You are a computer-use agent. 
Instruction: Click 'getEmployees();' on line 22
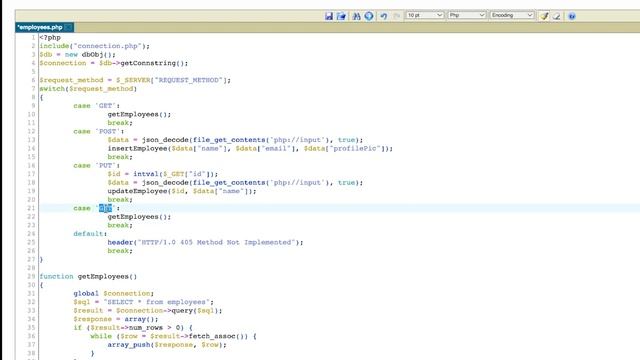pos(140,217)
